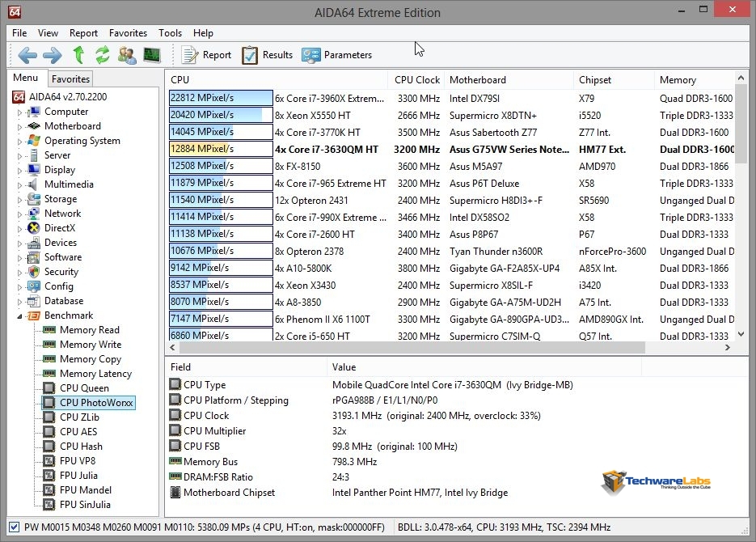Select the FPU Mandel benchmark
Viewport: 756px width, 542px height.
click(86, 490)
